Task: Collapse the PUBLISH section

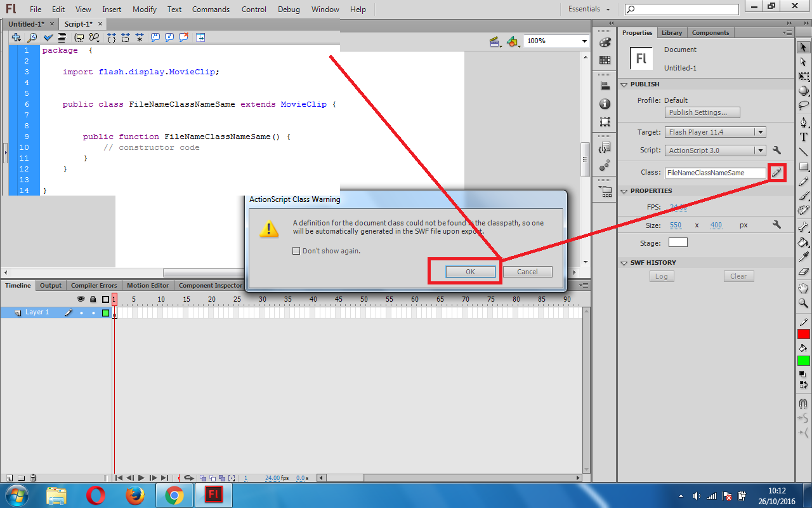Action: tap(624, 84)
